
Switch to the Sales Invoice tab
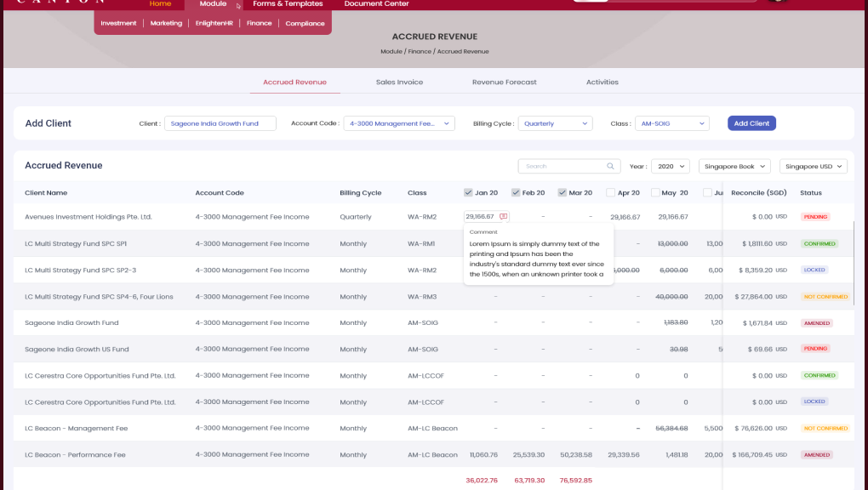point(399,82)
